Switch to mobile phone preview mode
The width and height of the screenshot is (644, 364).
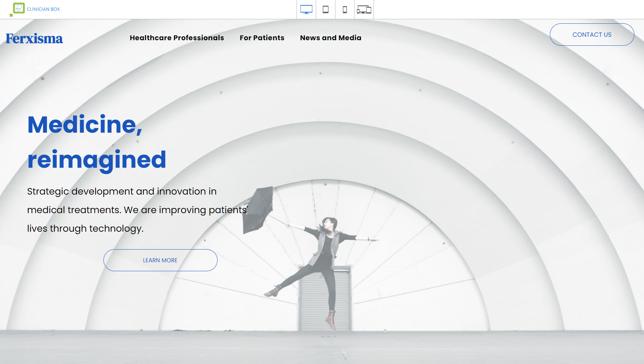[x=345, y=9]
